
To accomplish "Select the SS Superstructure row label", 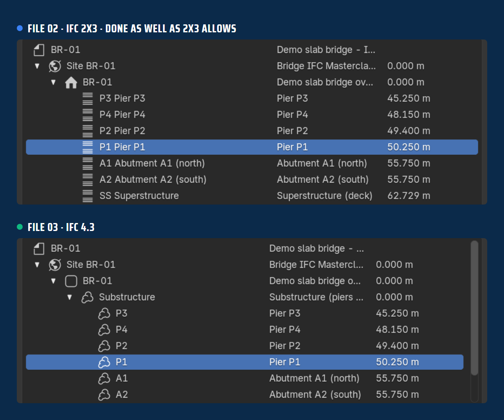I will 139,196.
